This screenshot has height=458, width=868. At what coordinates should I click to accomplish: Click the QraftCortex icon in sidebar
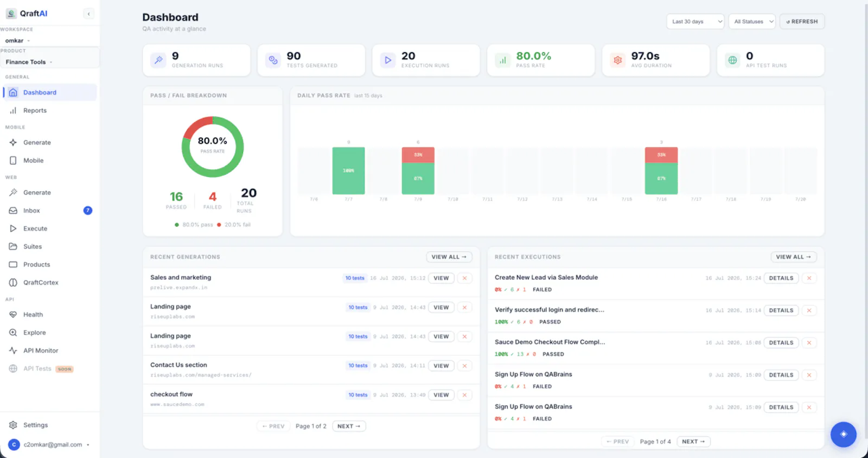(x=13, y=282)
